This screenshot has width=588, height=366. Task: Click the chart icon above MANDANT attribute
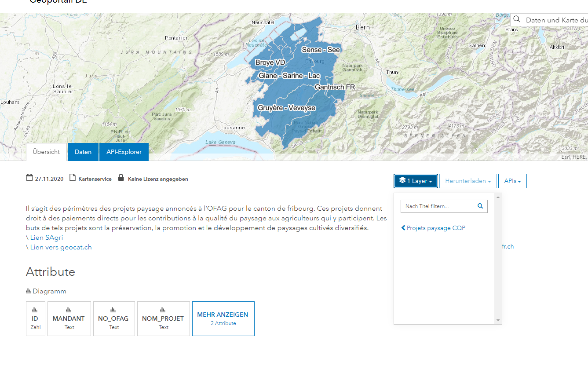click(x=69, y=310)
